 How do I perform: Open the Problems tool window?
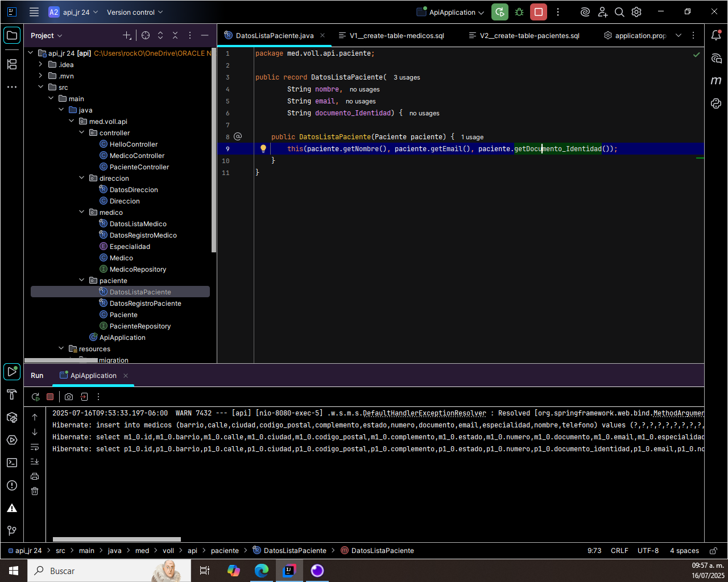12,485
